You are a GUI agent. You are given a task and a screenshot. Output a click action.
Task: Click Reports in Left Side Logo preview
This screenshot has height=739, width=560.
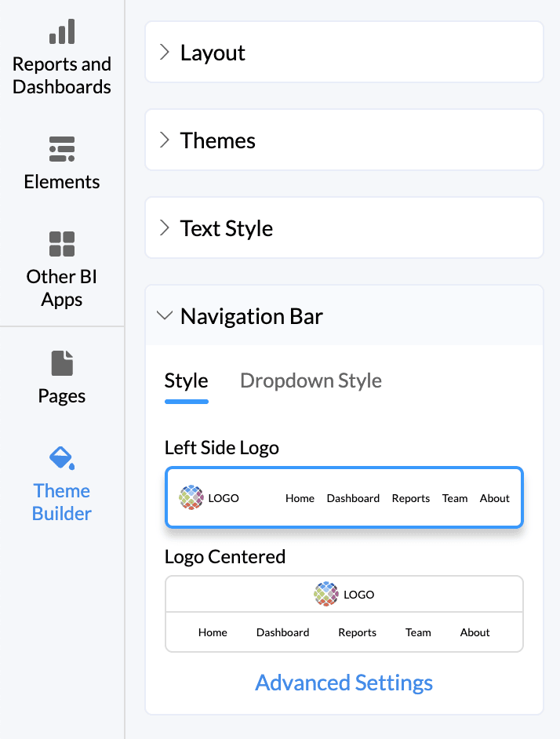pyautogui.click(x=411, y=499)
